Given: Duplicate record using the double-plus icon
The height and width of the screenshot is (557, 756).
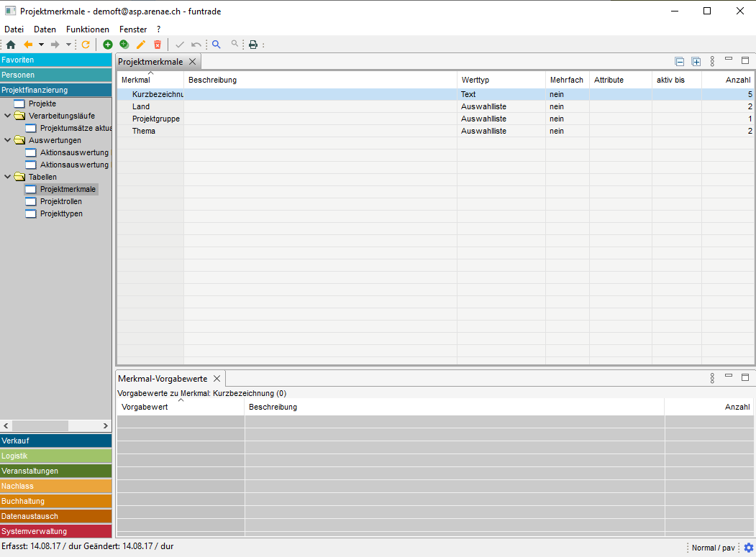Looking at the screenshot, I should pos(124,45).
